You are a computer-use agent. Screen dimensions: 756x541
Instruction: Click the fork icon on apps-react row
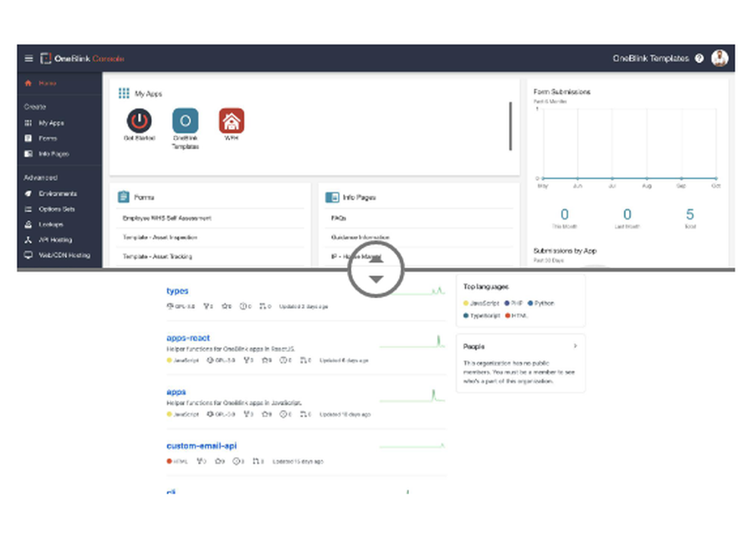coord(246,360)
